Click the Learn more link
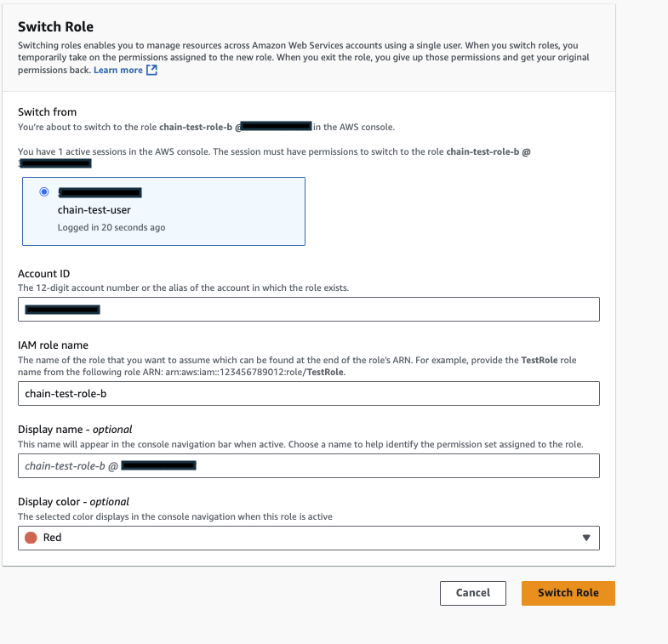The width and height of the screenshot is (668, 644). (118, 71)
